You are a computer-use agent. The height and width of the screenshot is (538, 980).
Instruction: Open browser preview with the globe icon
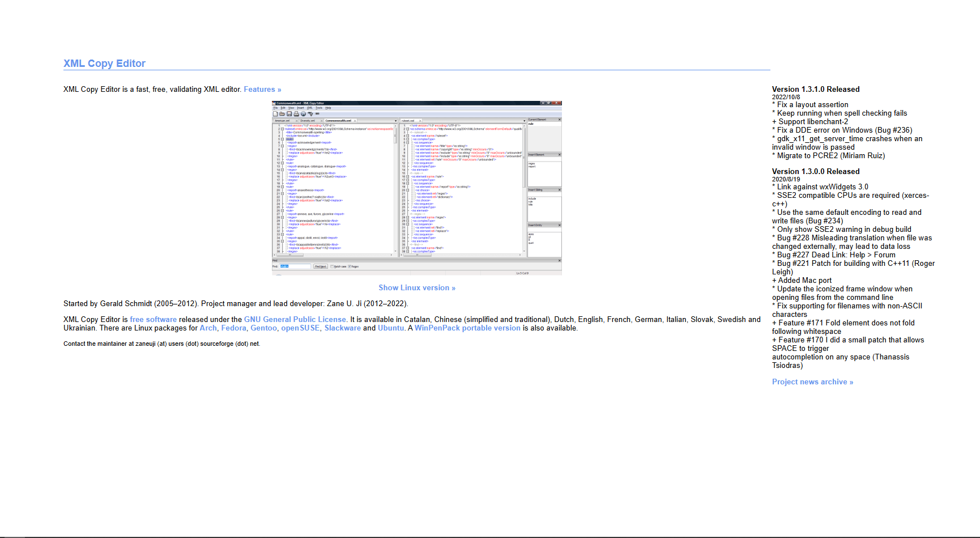pos(304,113)
